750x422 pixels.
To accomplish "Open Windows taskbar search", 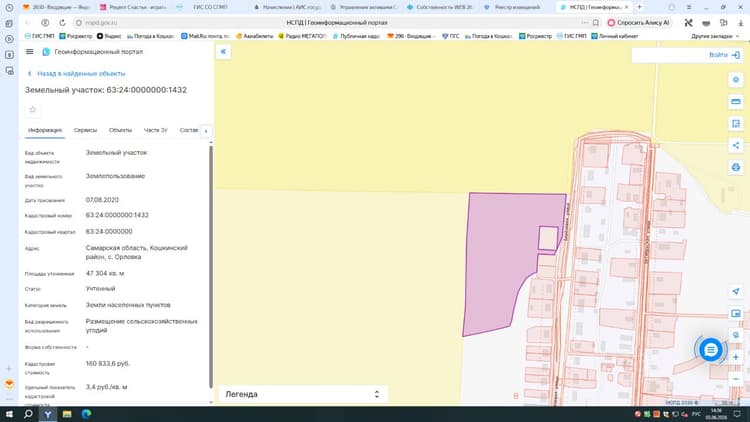I will [x=28, y=414].
